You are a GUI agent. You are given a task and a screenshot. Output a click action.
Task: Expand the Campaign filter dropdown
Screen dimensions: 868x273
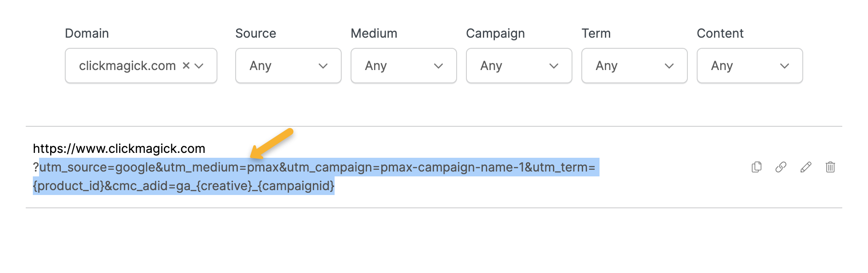point(519,66)
